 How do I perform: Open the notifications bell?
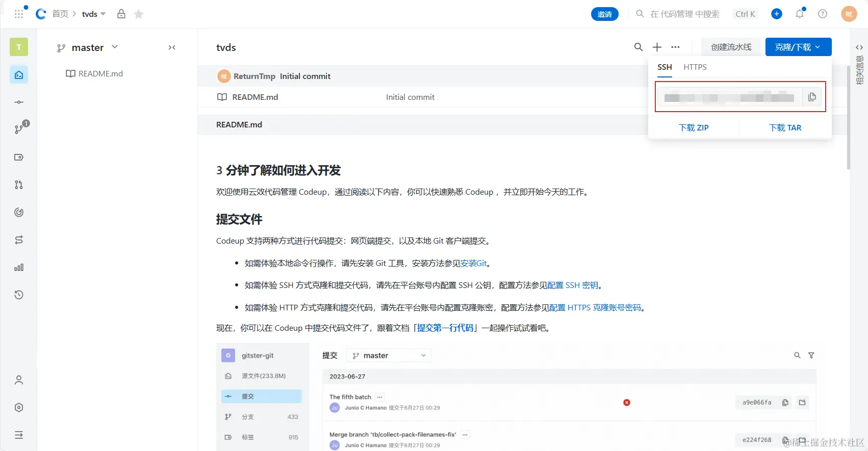tap(800, 14)
